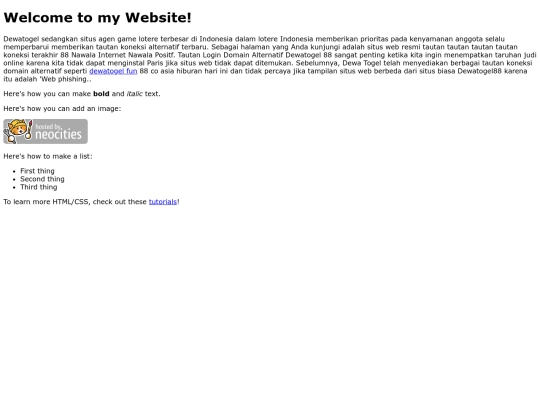The height and width of the screenshot is (405, 540).
Task: Open the dewatogel fun link
Action: tap(113, 71)
